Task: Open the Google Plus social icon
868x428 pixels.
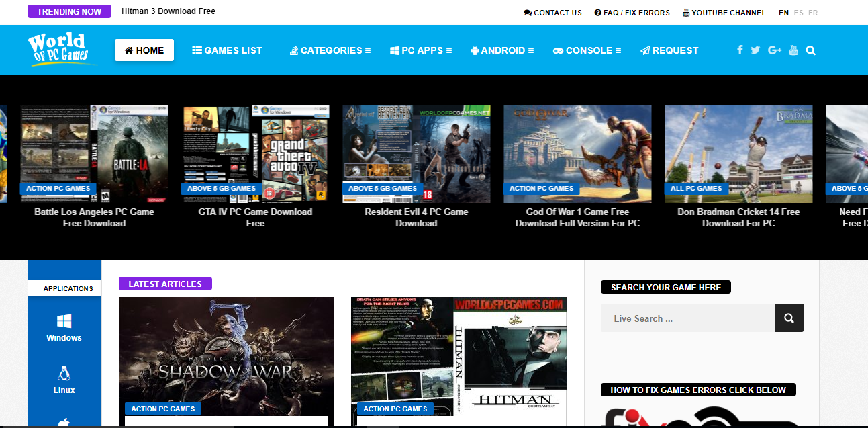Action: coord(775,50)
